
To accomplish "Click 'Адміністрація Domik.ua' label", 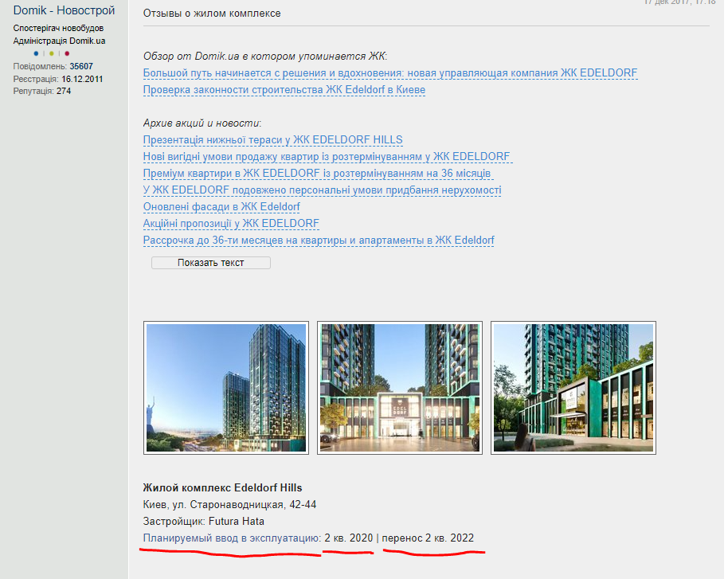I will (59, 41).
